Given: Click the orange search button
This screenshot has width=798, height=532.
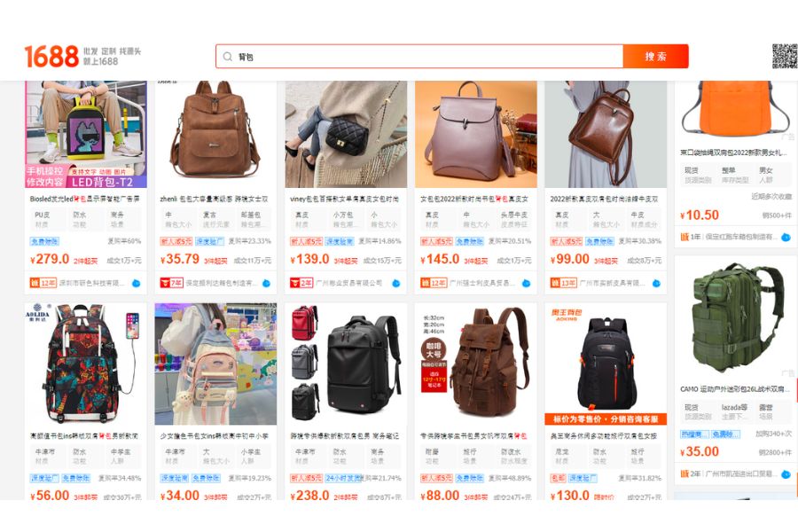Looking at the screenshot, I should pos(655,57).
